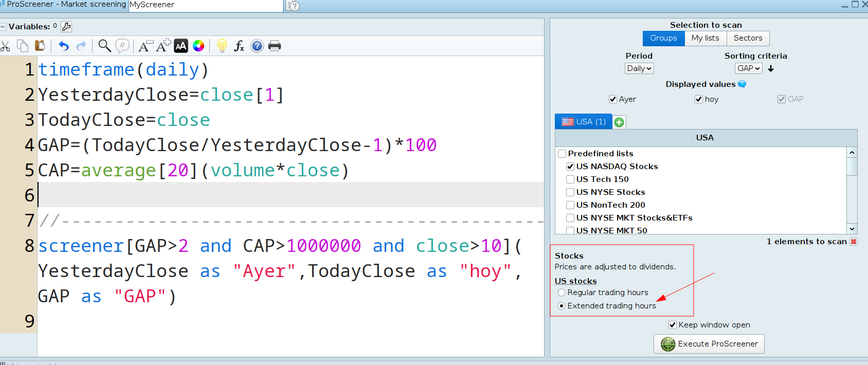Check US NonTech 200 list
The image size is (868, 365).
click(x=570, y=205)
